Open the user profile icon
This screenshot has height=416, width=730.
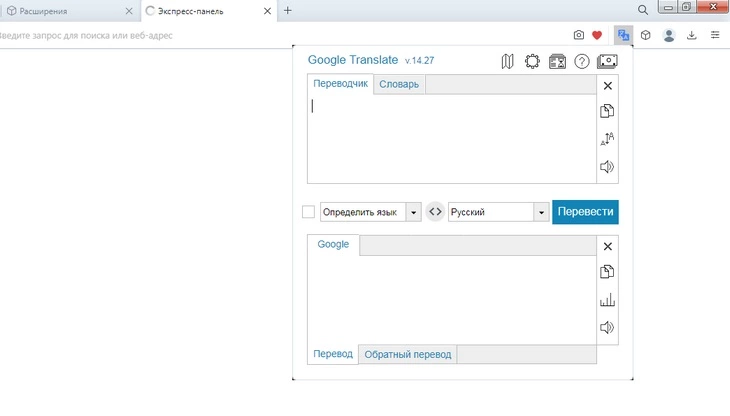pos(669,35)
